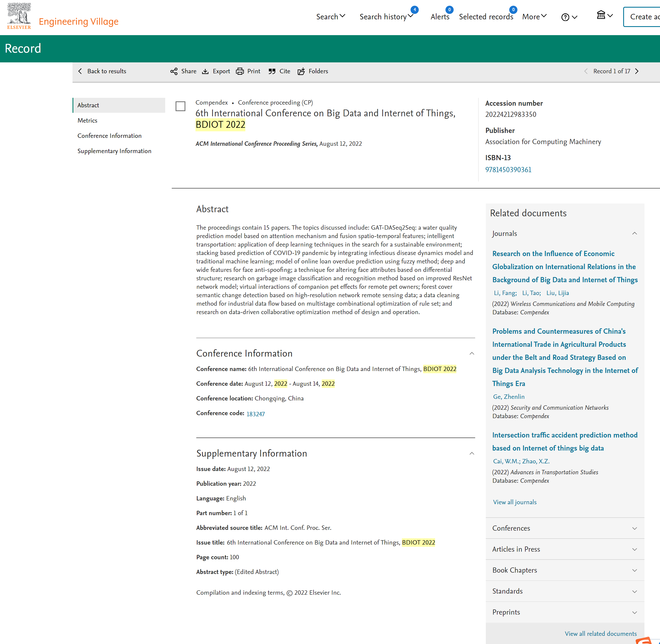660x644 pixels.
Task: Click author Cai, W.M.
Action: pyautogui.click(x=506, y=461)
